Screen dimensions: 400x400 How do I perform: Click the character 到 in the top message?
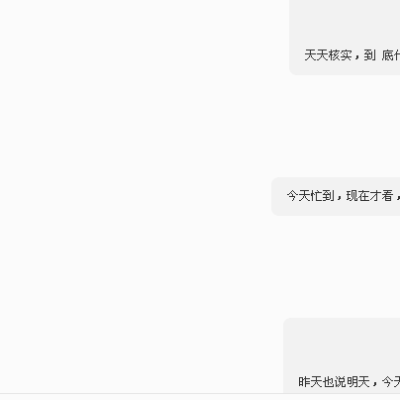pos(369,55)
